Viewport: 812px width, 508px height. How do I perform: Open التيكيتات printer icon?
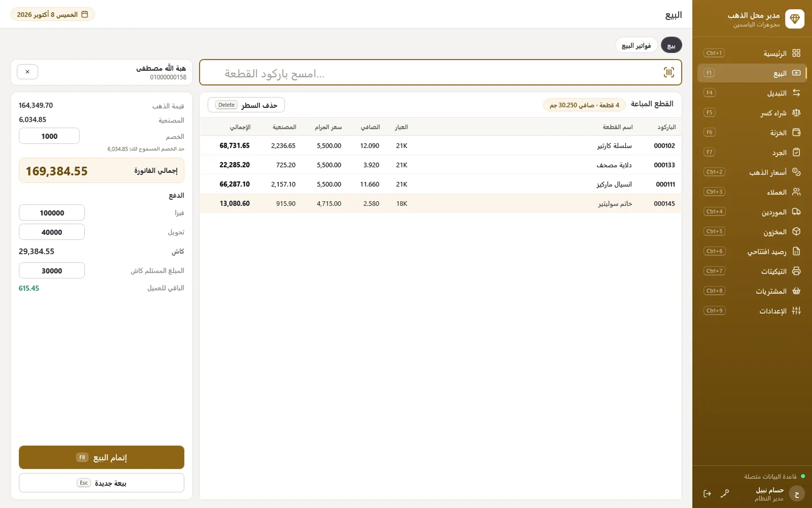click(x=796, y=271)
